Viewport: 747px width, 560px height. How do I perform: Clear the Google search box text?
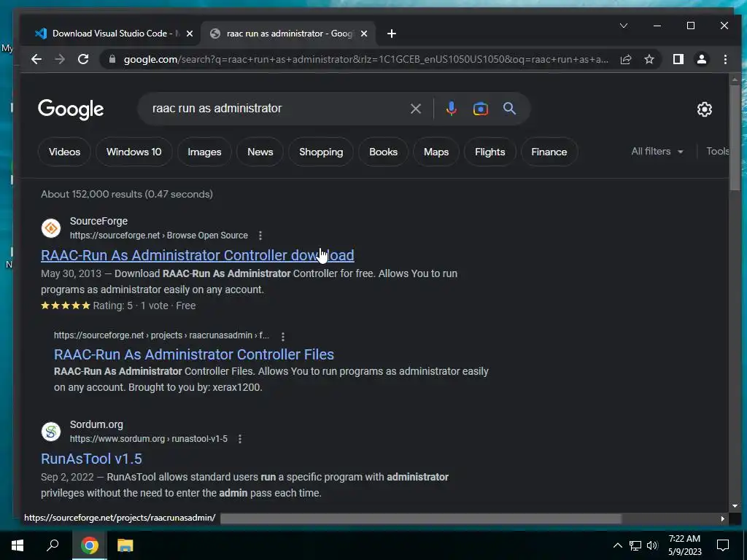click(x=415, y=109)
